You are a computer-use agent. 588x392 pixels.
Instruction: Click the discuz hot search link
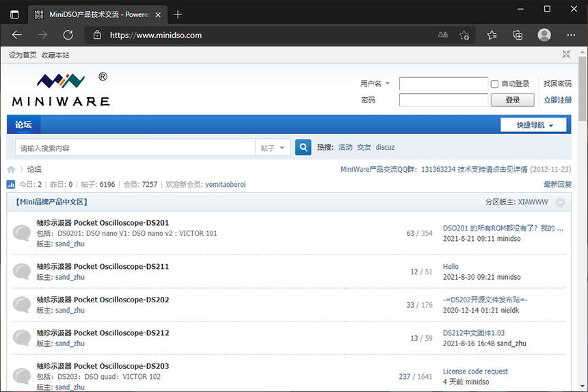tap(385, 147)
